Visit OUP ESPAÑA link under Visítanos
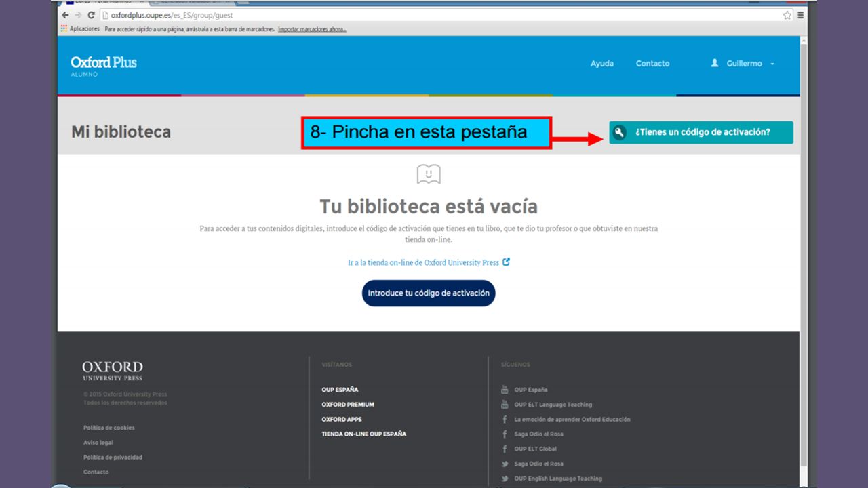868x488 pixels. pos(340,390)
